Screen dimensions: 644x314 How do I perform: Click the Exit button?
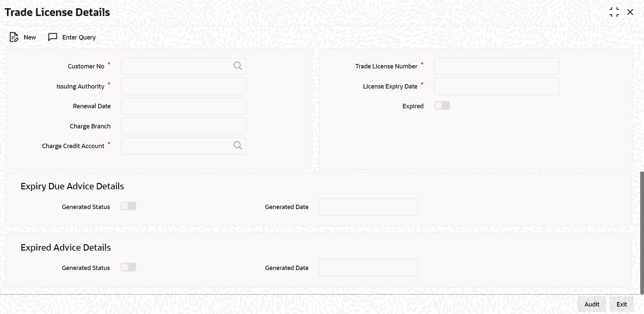click(x=621, y=304)
